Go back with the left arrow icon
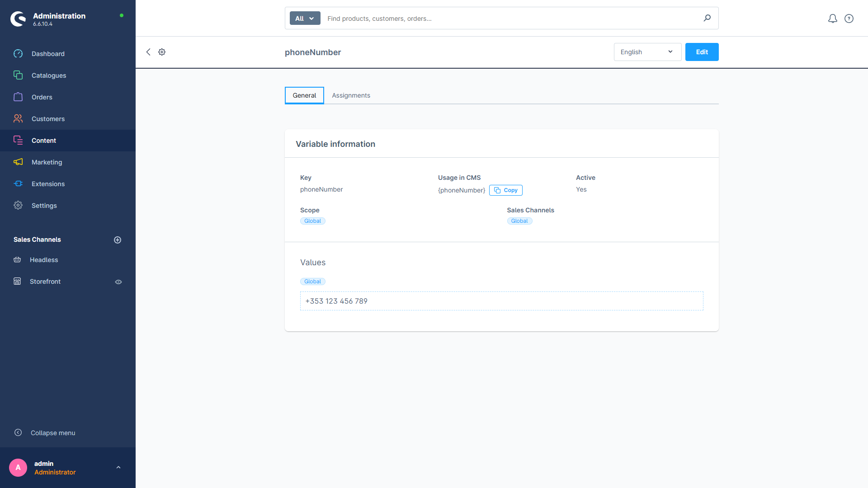This screenshot has height=488, width=868. click(x=148, y=52)
